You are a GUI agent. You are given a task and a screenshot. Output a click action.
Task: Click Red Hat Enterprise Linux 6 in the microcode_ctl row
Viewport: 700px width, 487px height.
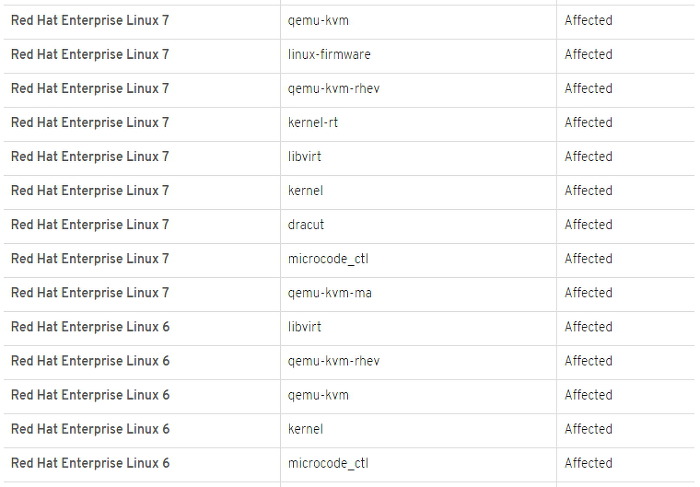pos(90,463)
